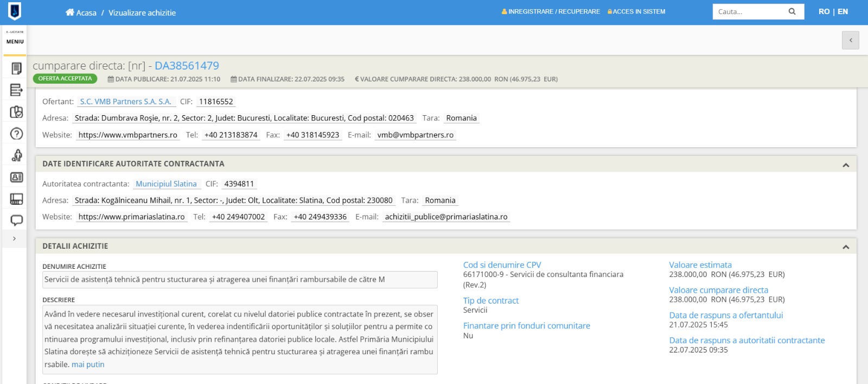The width and height of the screenshot is (868, 384).
Task: Open the document list sidebar icon
Action: (16, 68)
